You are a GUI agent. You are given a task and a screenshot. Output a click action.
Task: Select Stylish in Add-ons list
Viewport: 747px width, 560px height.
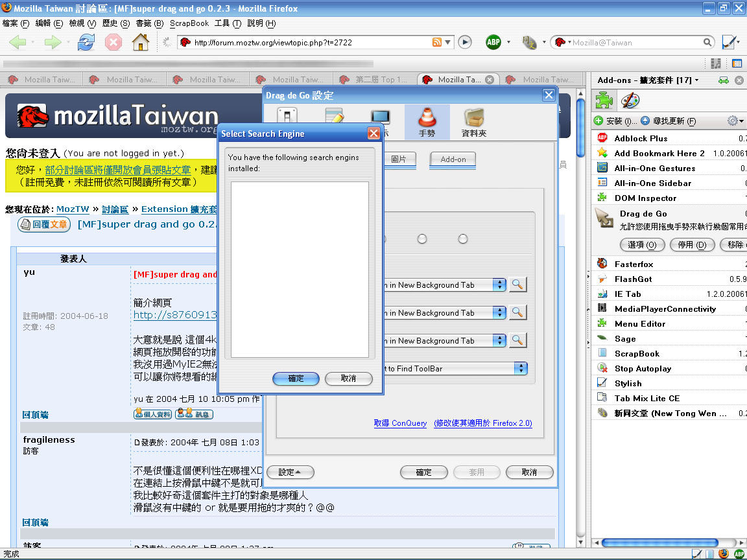(x=669, y=383)
